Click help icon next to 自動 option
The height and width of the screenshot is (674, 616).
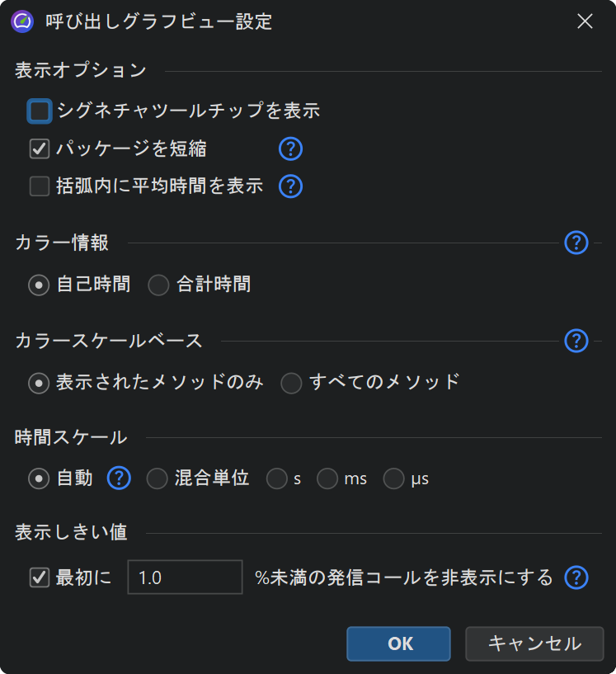(x=120, y=478)
